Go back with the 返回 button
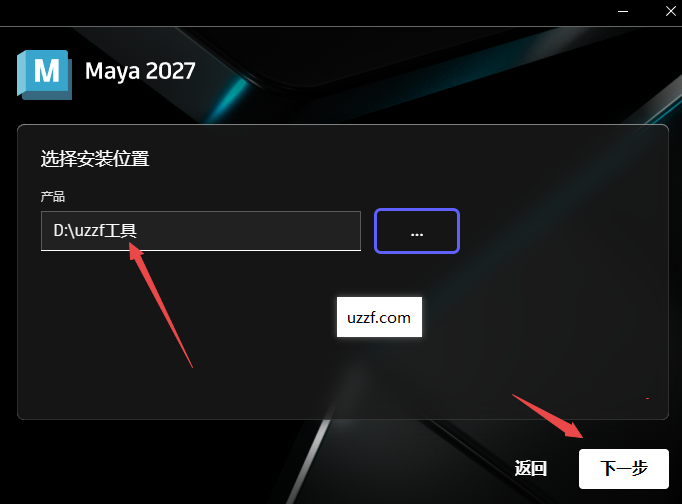Viewport: 682px width, 504px height. click(531, 468)
